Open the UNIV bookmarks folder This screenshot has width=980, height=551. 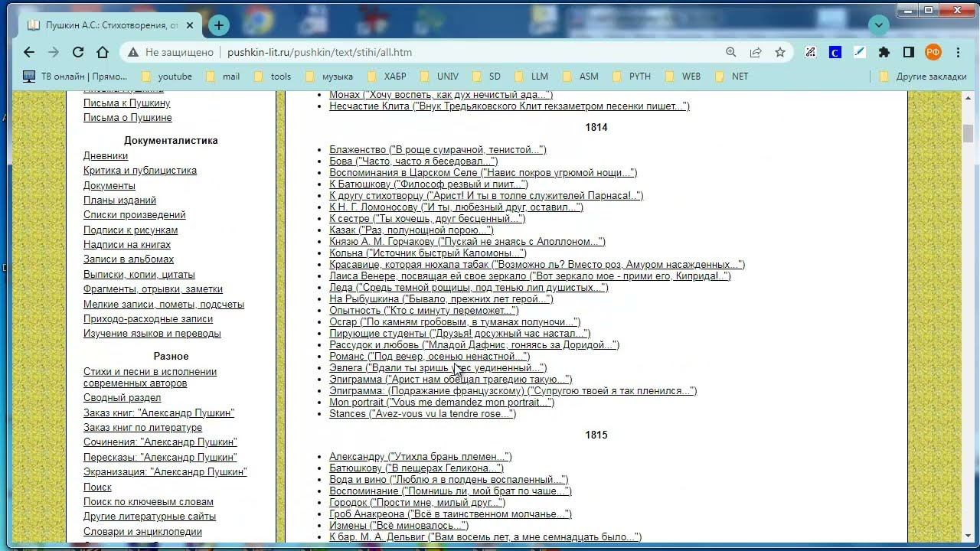(x=439, y=77)
